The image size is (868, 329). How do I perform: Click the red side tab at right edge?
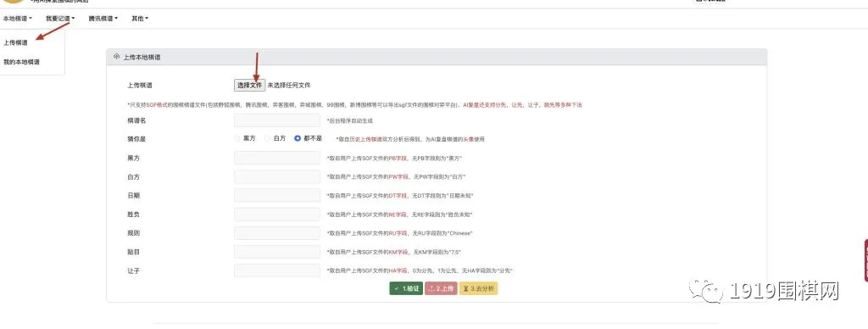coord(865,260)
